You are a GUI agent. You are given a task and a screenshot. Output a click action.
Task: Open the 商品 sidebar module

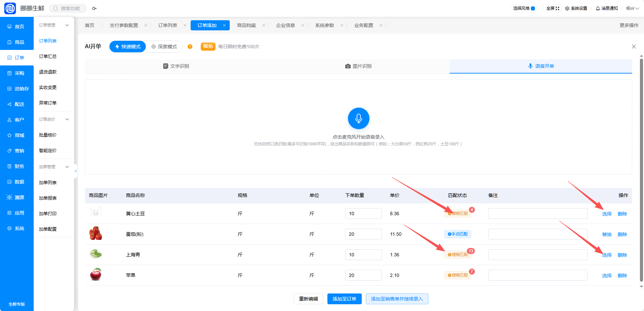[17, 42]
